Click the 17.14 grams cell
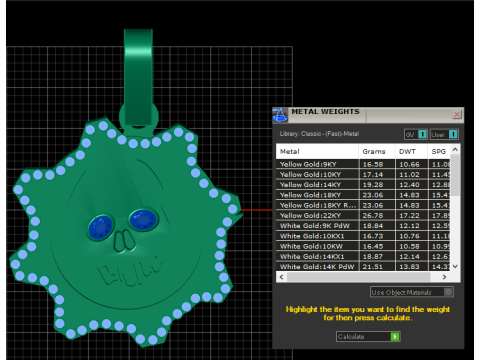The height and width of the screenshot is (360, 480). tap(377, 174)
